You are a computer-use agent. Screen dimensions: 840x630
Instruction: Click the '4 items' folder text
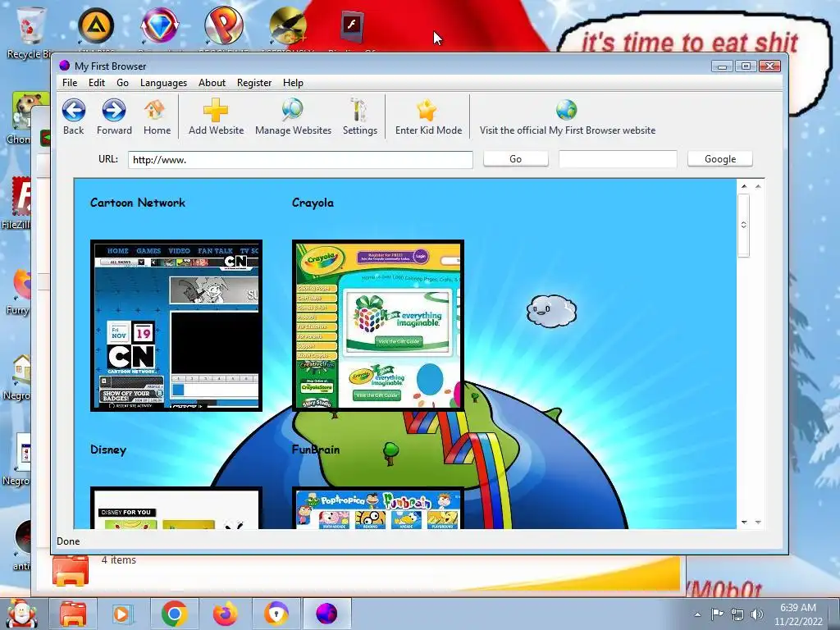tap(118, 559)
